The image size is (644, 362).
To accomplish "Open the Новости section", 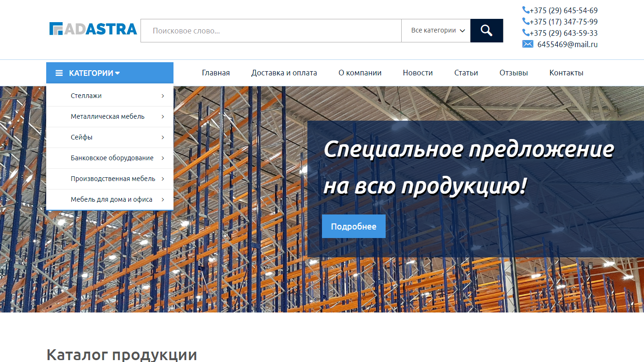I will (418, 73).
